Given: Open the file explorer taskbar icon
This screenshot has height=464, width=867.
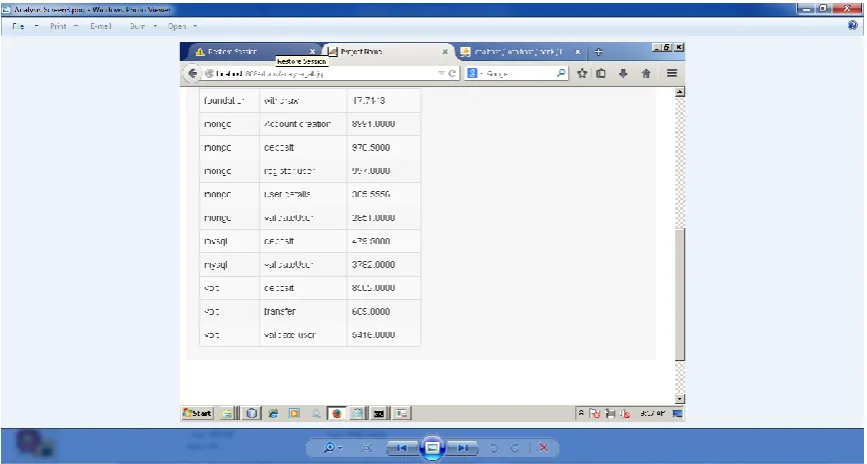Looking at the screenshot, I should [x=227, y=413].
